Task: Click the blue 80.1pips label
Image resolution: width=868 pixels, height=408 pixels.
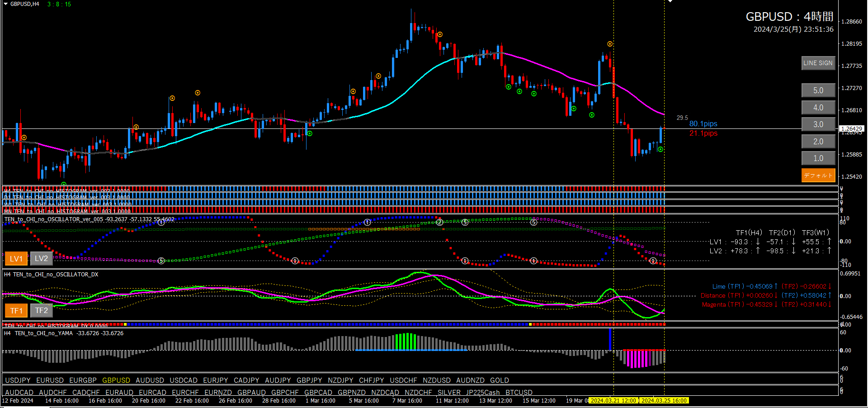Action: pyautogui.click(x=703, y=124)
